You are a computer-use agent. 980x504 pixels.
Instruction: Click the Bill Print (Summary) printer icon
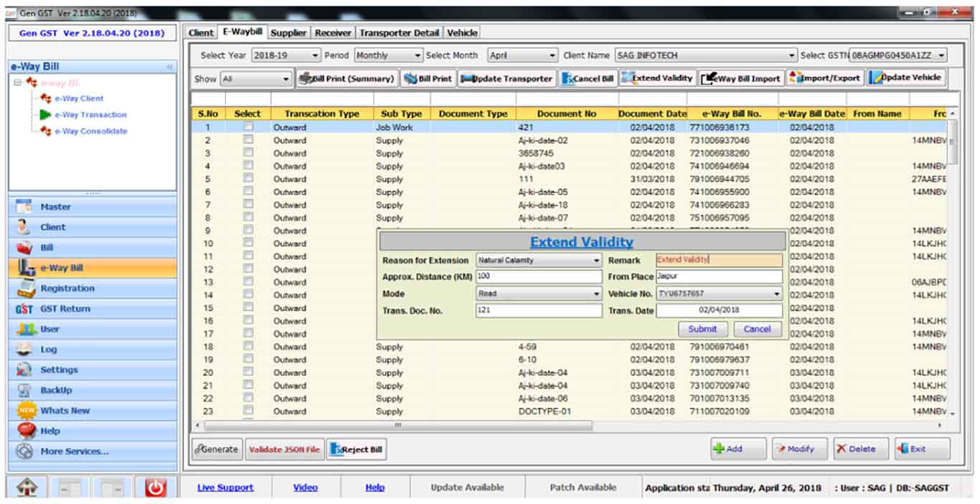tap(305, 78)
